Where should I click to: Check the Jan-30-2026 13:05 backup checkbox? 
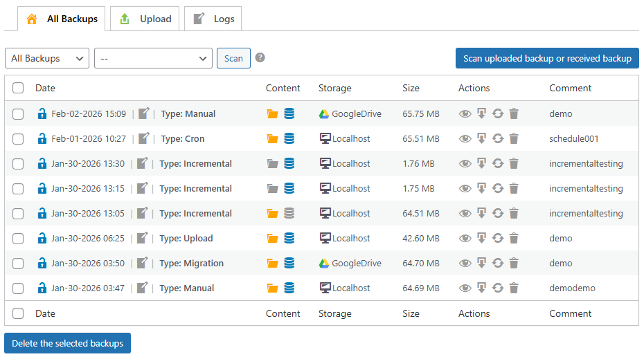(18, 213)
